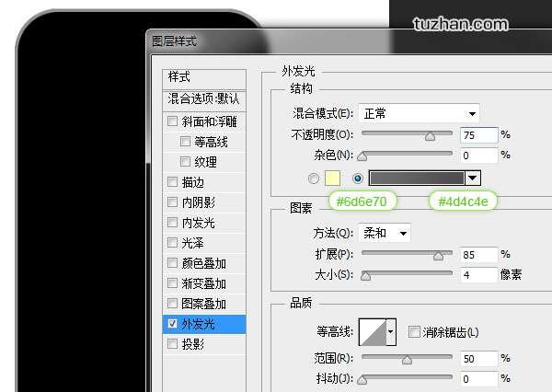Click the 不透明度 slider handle
The width and height of the screenshot is (552, 392).
coord(430,136)
